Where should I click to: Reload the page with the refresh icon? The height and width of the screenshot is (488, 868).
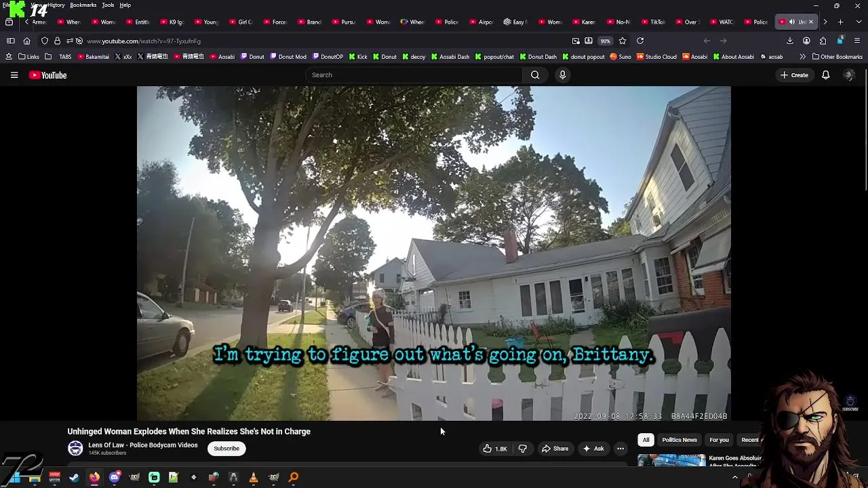click(x=639, y=41)
